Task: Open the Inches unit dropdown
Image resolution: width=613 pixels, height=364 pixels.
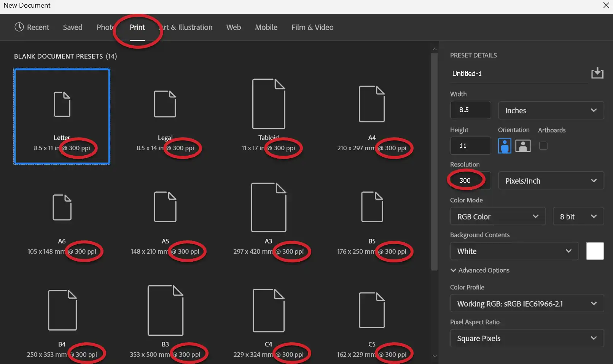Action: pyautogui.click(x=551, y=110)
